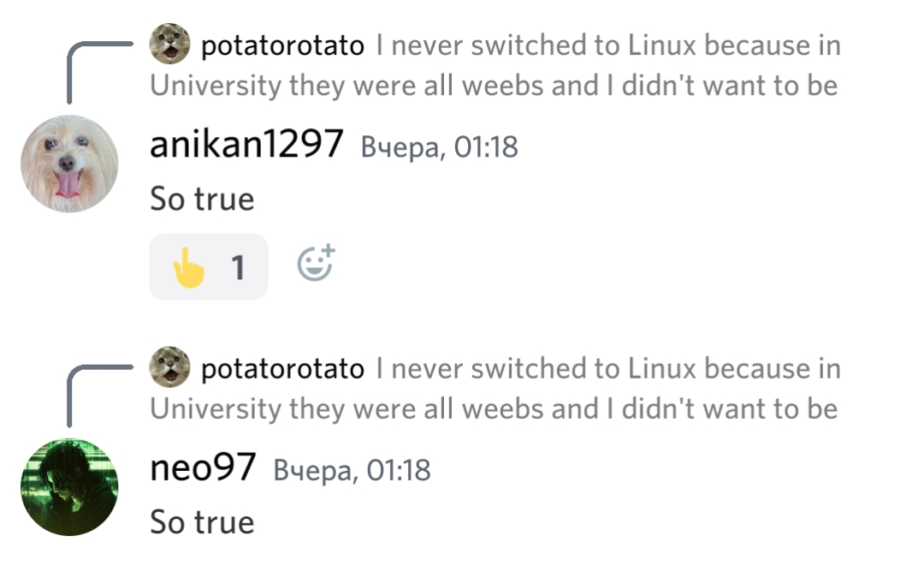Viewport: 924px width, 572px height.
Task: Jump to quoted message above anikan1297
Action: 494,65
